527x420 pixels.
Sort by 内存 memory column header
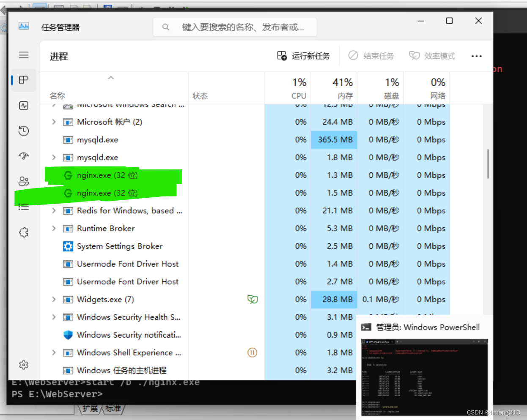pyautogui.click(x=345, y=96)
